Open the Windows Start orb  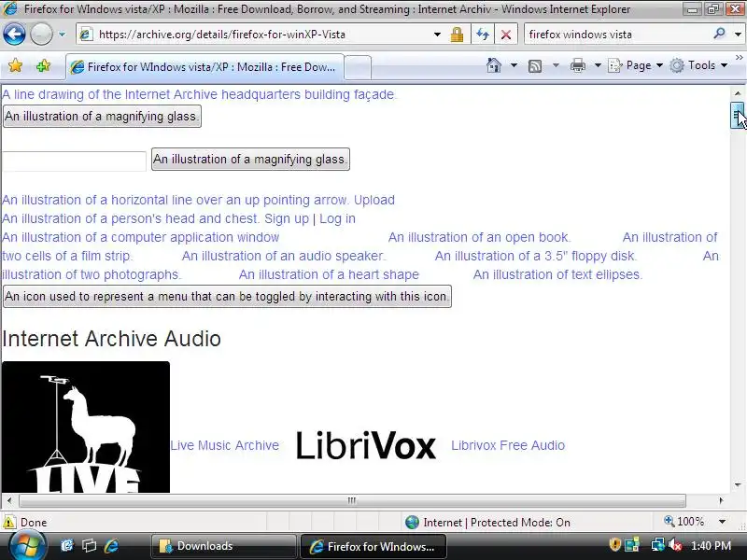click(26, 546)
